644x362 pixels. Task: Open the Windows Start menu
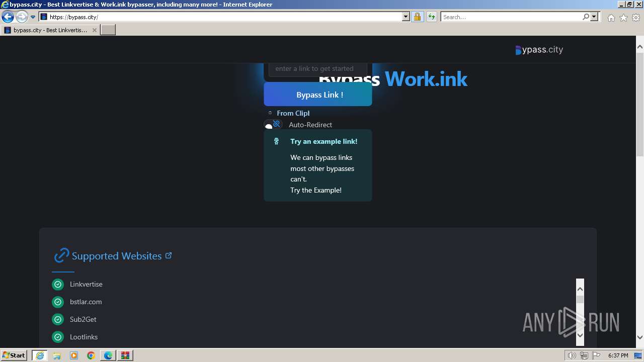point(14,355)
